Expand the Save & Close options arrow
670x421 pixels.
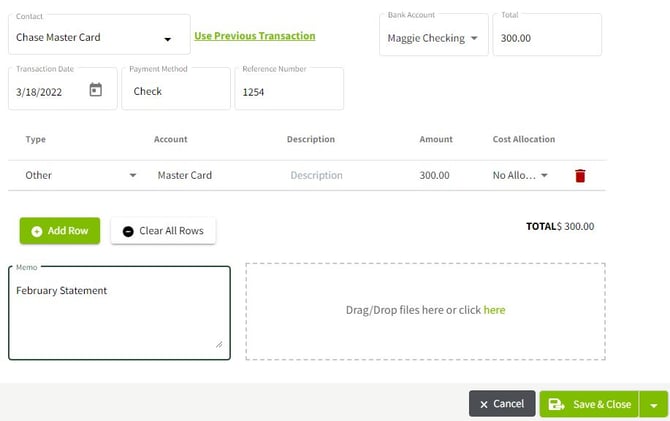point(654,405)
